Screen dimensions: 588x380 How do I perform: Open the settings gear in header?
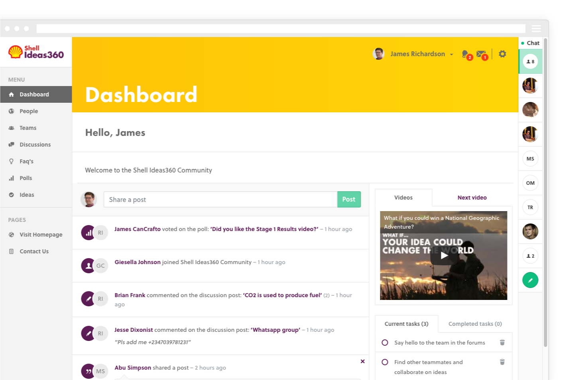click(502, 54)
